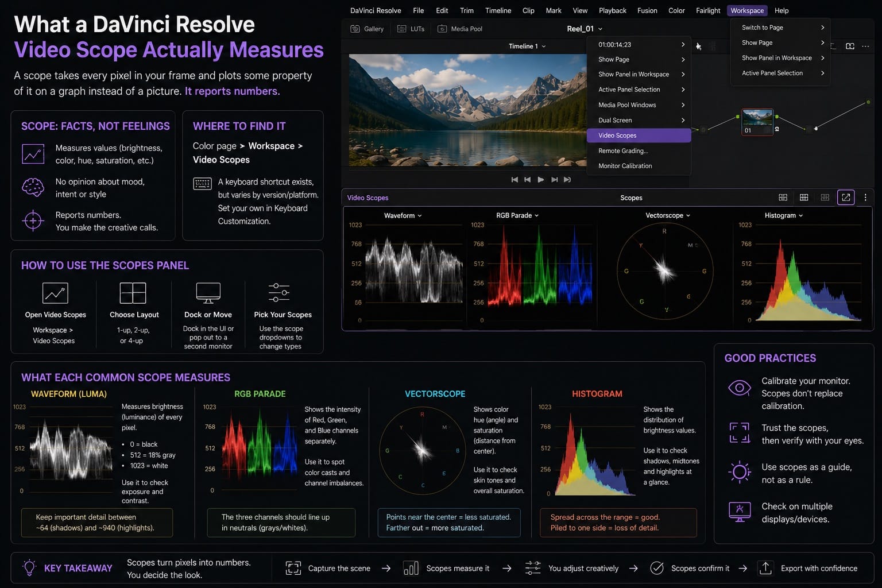Screen dimensions: 882x588
Task: Select the first scopes layout grid icon
Action: pos(783,198)
